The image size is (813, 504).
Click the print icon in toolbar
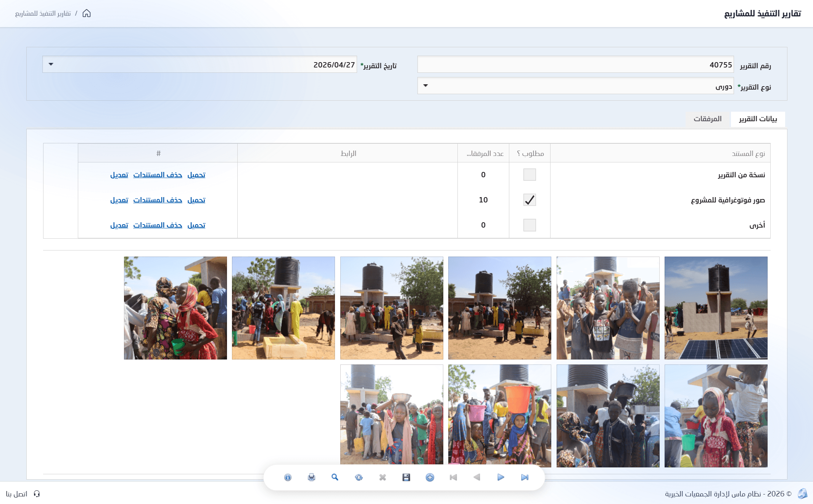point(311,477)
